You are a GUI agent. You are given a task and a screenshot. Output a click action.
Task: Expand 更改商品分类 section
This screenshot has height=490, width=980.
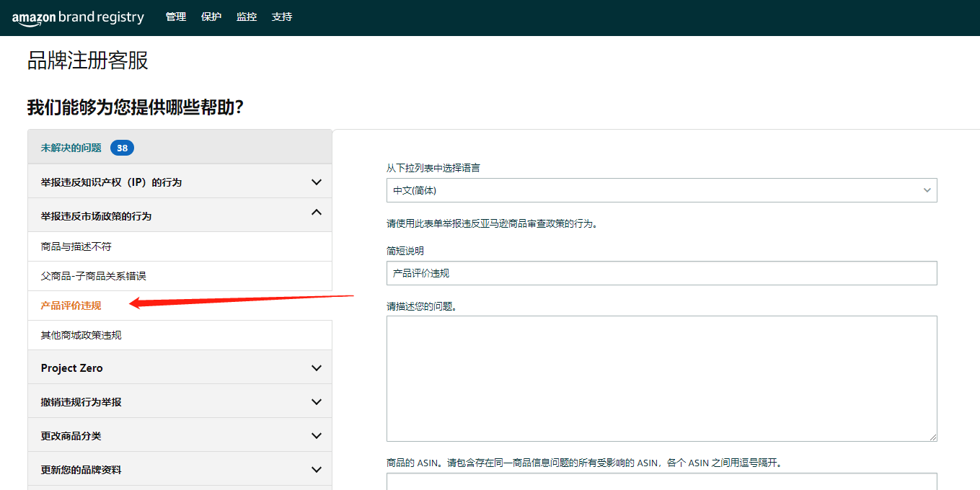point(180,435)
